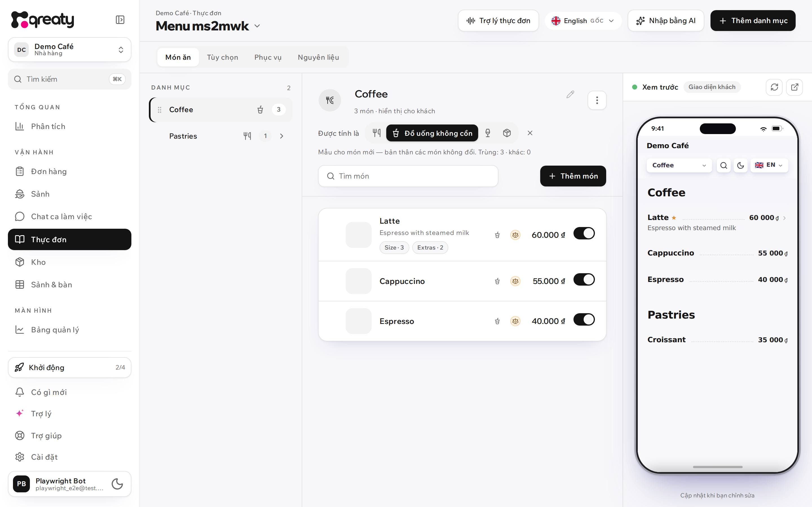Click the pencil edit icon for Coffee
The width and height of the screenshot is (812, 507).
(x=570, y=95)
